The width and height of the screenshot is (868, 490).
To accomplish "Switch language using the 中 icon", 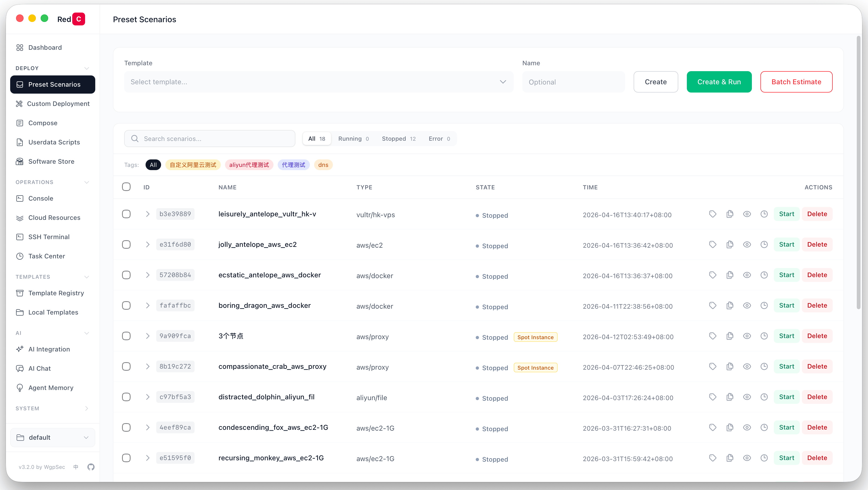I will point(75,467).
